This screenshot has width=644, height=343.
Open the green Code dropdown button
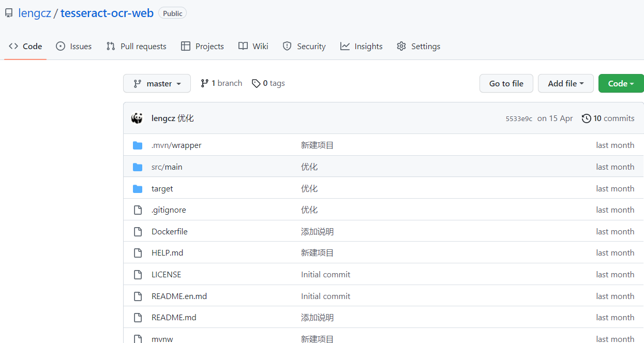tap(621, 83)
